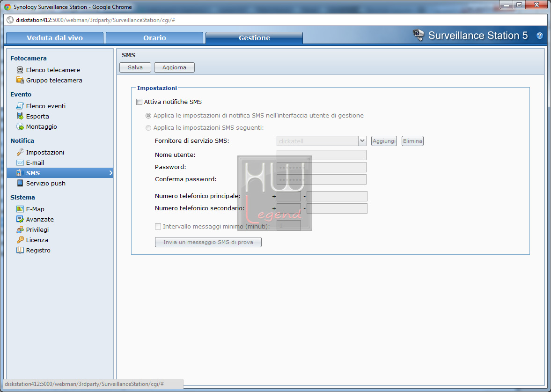Click minimum message interval minutes field
Viewport: 551px width, 392px height.
[x=289, y=225]
